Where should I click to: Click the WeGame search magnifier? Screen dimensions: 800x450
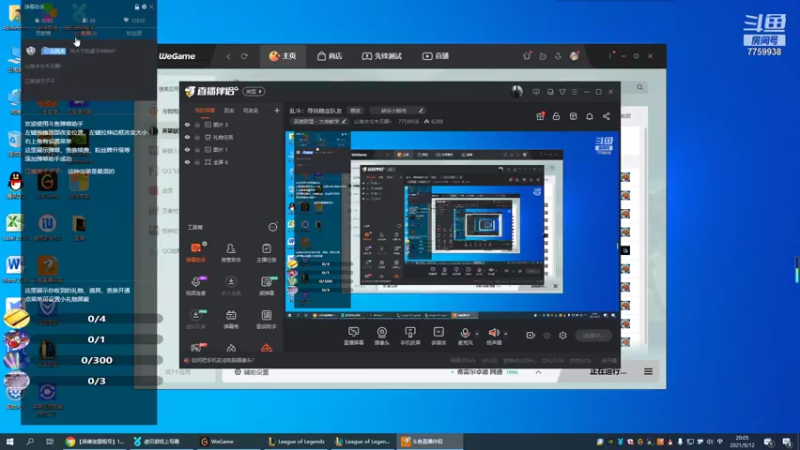pos(640,87)
